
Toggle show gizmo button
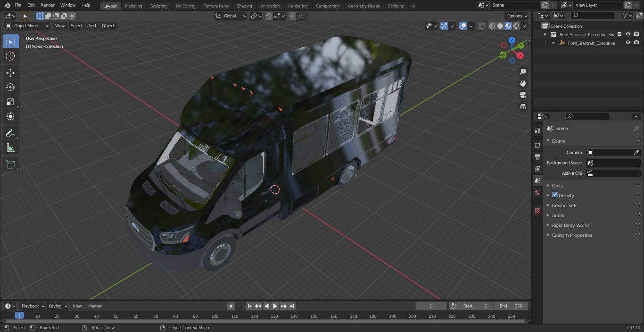[x=444, y=26]
